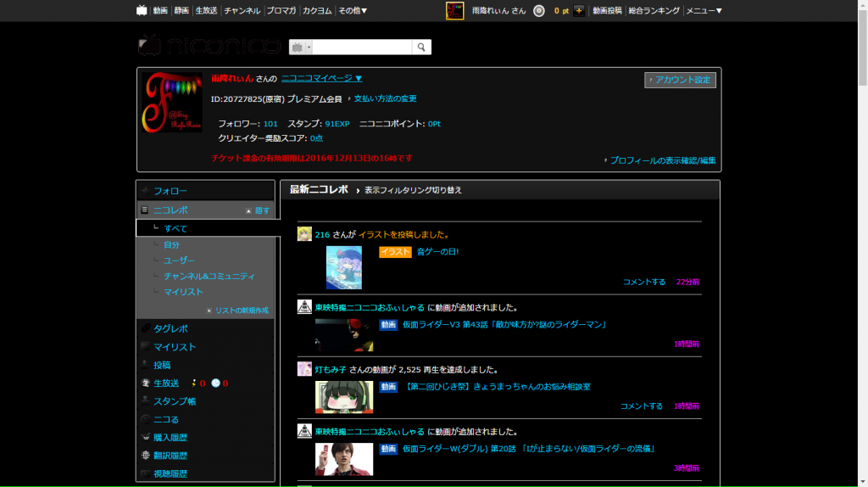This screenshot has width=868, height=487.
Task: Open 生放送 in the sidebar
Action: 166,383
